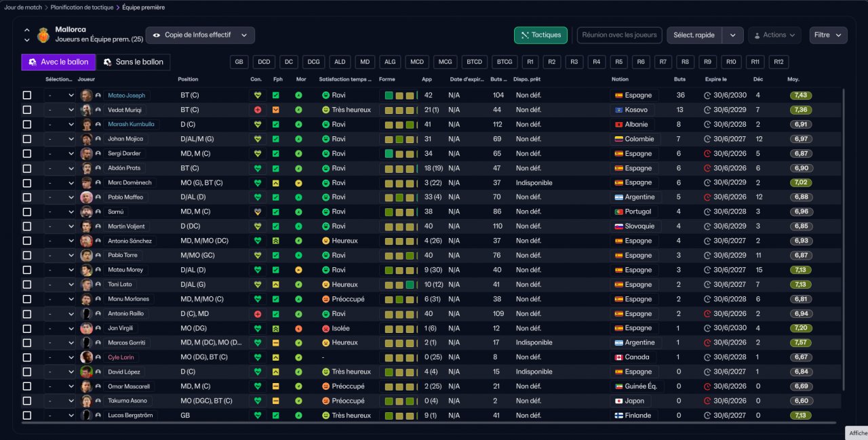Click Vedat Muriqi's very happy face icon
Viewport: 868px width, 440px height.
click(325, 110)
